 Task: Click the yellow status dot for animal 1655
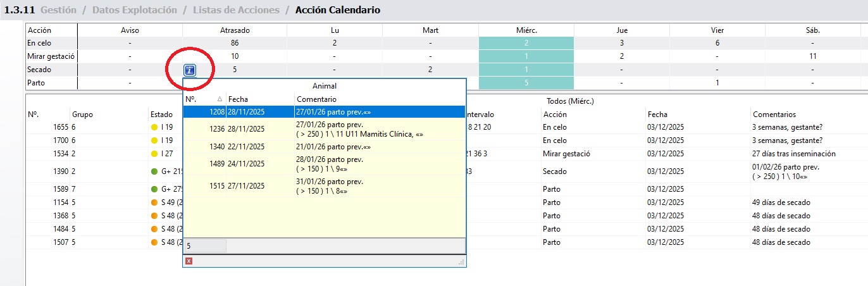click(154, 127)
